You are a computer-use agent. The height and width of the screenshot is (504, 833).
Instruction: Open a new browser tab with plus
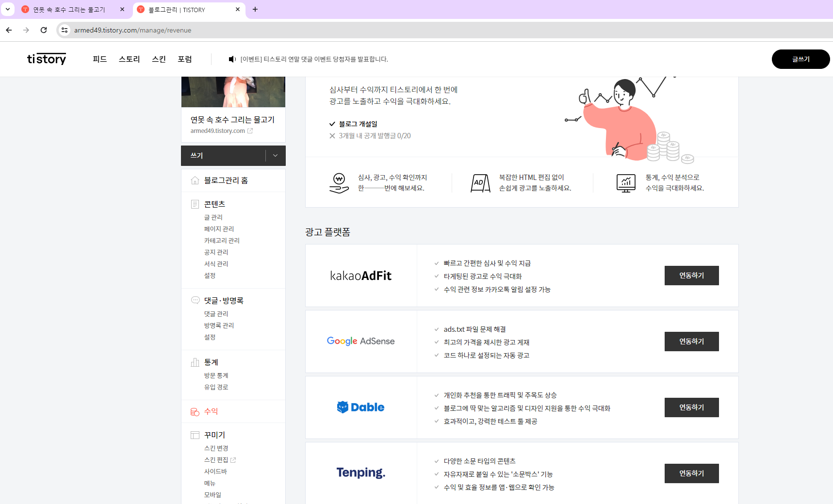[x=255, y=9]
